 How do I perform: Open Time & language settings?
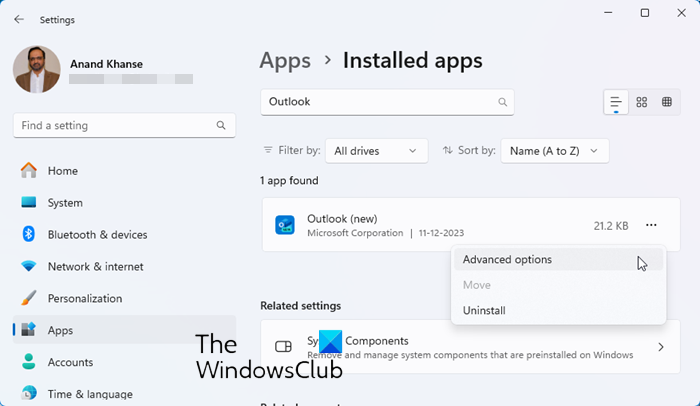124,394
